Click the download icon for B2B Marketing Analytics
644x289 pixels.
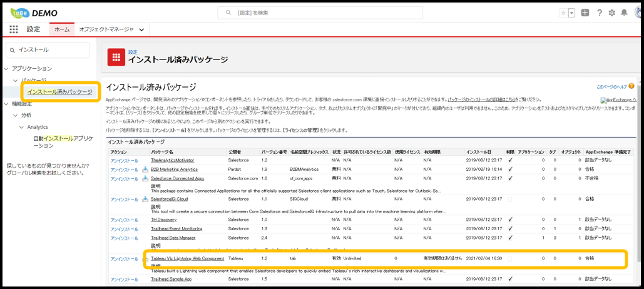click(x=145, y=169)
